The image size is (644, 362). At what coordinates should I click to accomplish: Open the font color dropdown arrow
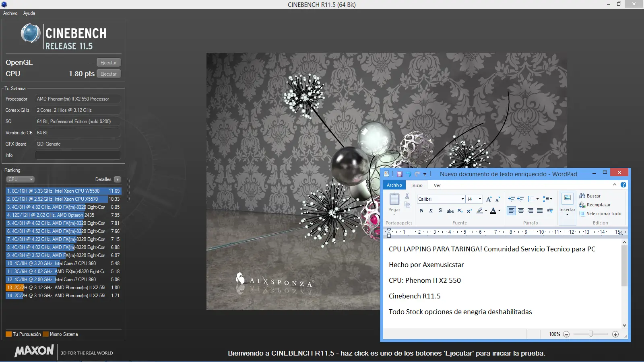[x=500, y=211]
